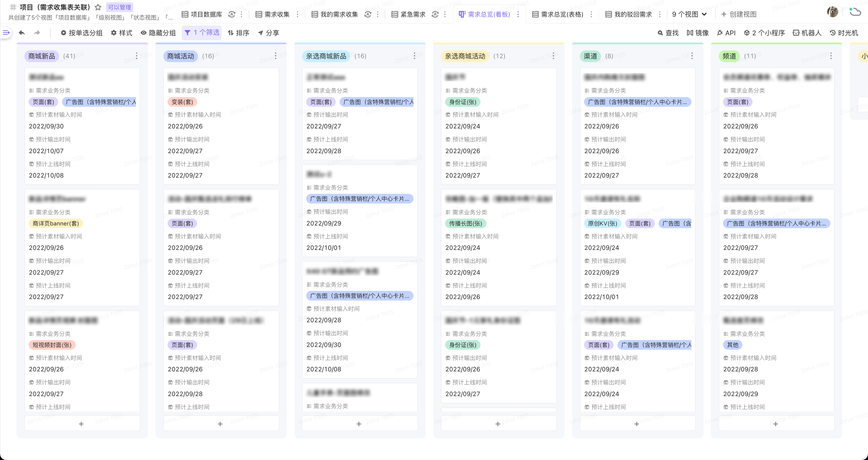Open options menu for 需求总览(看板) tab
The width and height of the screenshot is (868, 460).
tap(518, 14)
